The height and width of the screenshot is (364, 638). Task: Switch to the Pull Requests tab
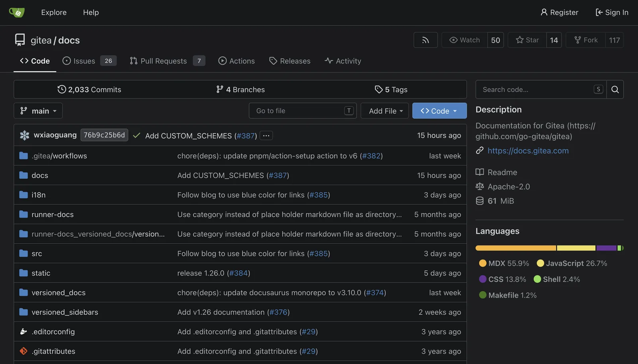(x=167, y=61)
